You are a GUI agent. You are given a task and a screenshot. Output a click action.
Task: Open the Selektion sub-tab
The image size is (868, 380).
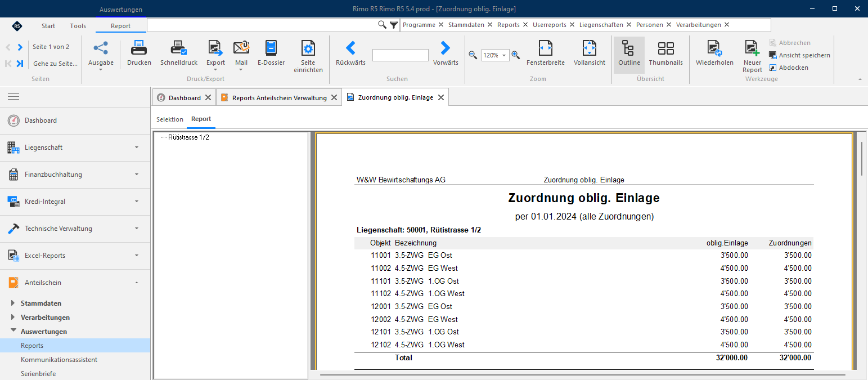pos(170,119)
